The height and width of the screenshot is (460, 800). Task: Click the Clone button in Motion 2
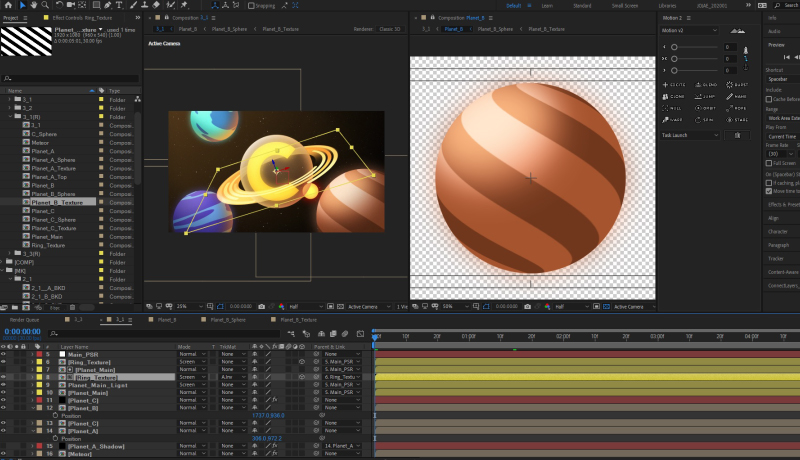tap(673, 96)
